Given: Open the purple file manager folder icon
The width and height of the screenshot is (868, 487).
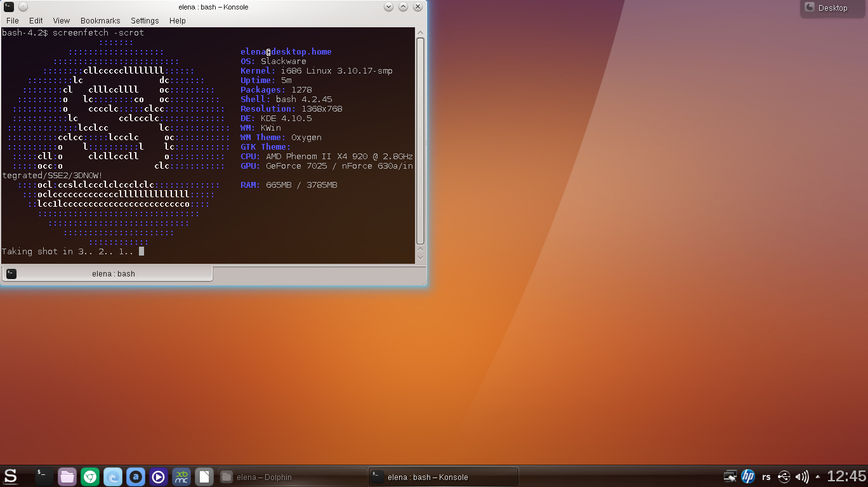Looking at the screenshot, I should [x=67, y=477].
